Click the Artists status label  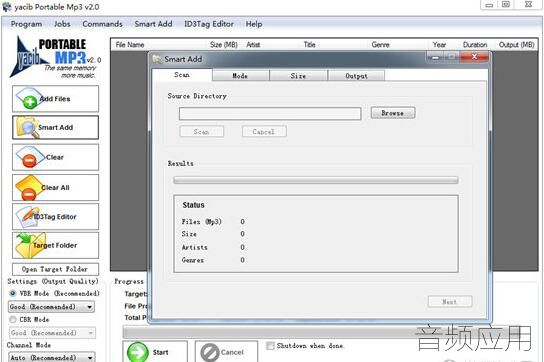195,247
